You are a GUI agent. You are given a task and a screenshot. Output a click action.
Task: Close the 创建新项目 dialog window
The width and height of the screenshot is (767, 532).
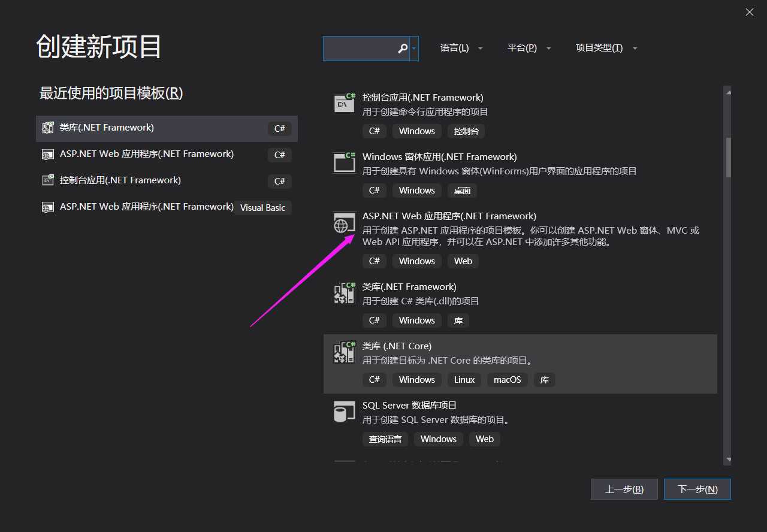click(x=750, y=12)
